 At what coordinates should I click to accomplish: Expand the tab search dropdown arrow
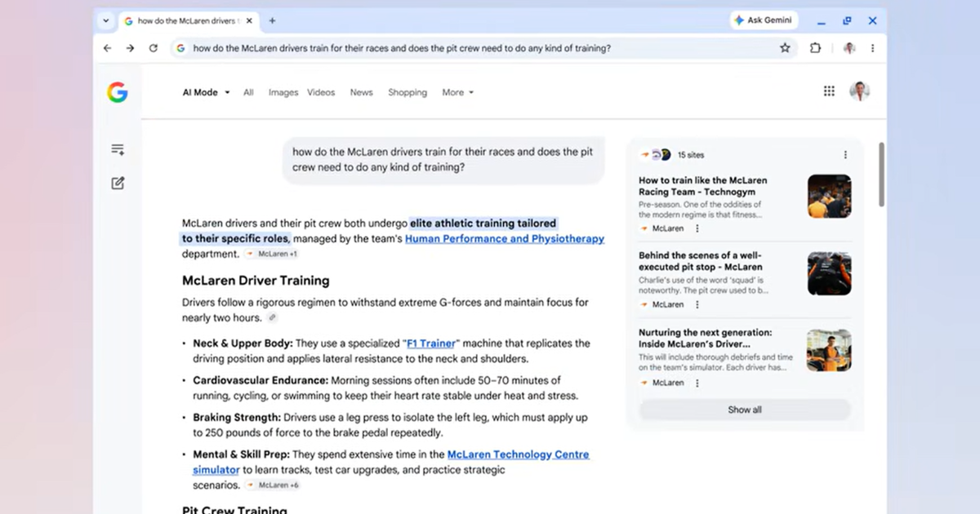click(x=105, y=20)
